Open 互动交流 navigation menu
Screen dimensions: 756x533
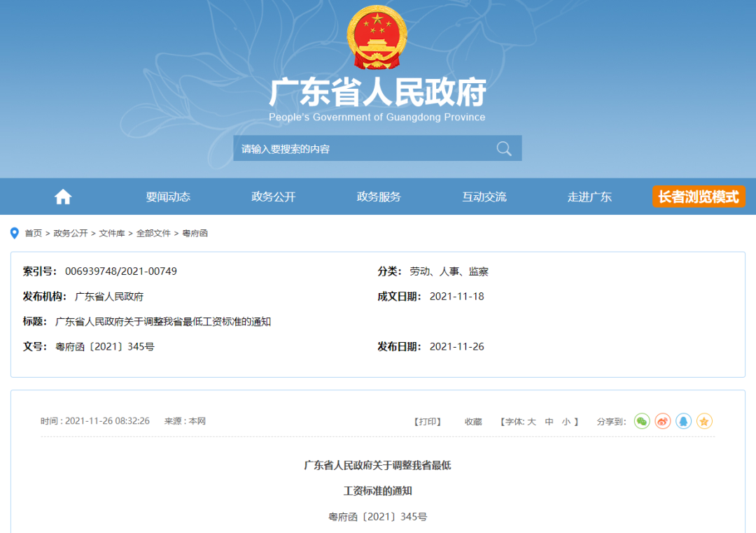pos(484,197)
